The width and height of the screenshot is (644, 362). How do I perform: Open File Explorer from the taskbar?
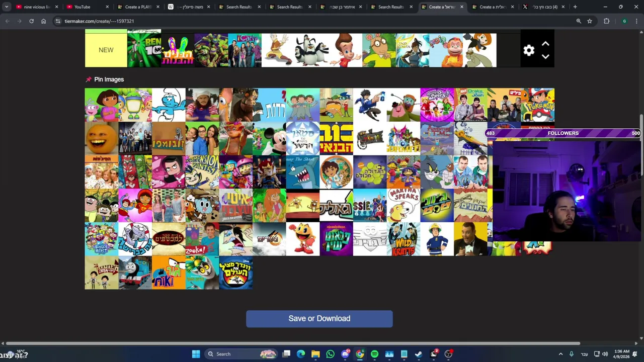click(315, 354)
